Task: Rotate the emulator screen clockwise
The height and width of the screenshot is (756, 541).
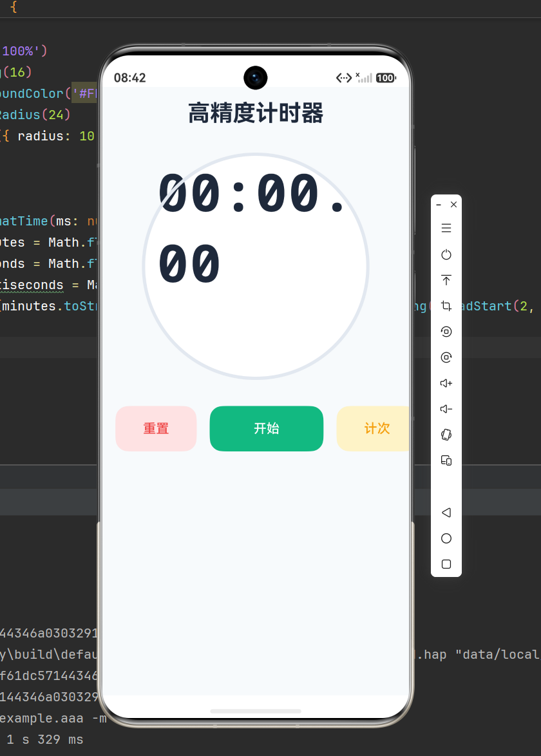Action: coord(446,357)
